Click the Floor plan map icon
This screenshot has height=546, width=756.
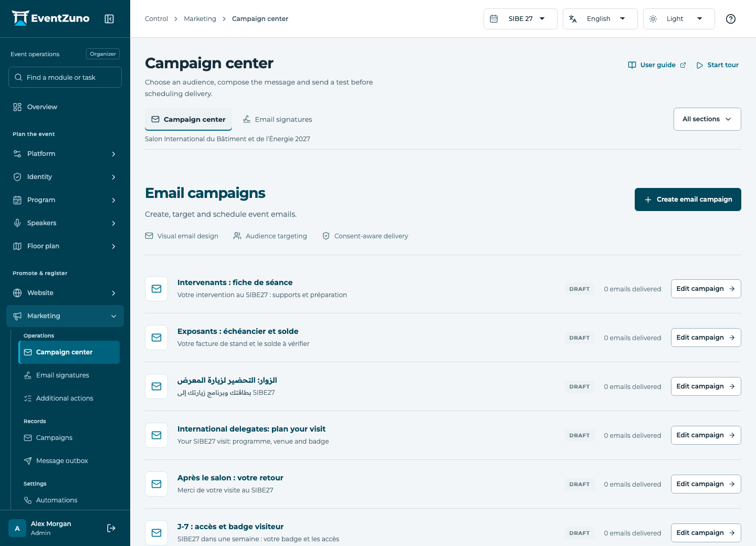click(x=17, y=246)
